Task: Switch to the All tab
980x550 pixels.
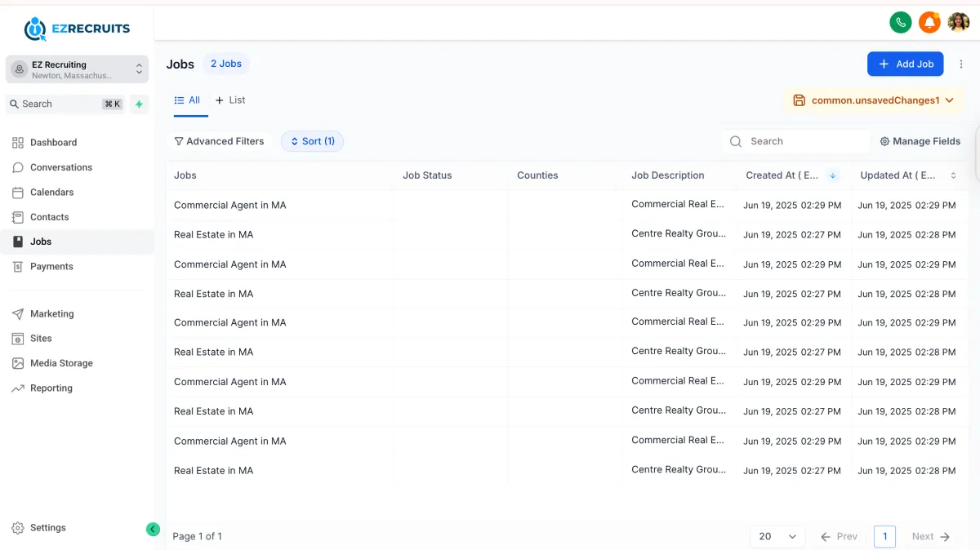Action: pos(187,100)
